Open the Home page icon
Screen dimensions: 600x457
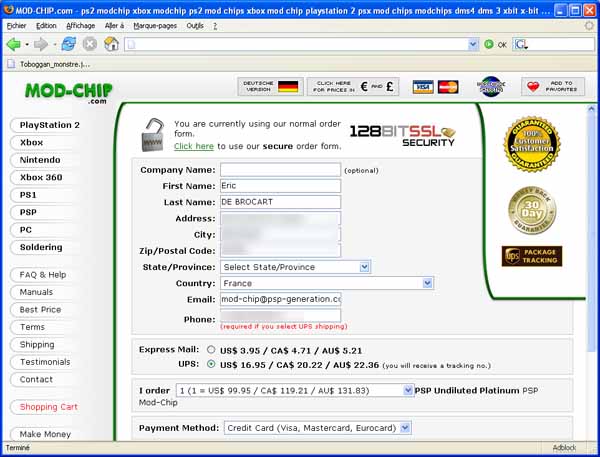[111, 44]
